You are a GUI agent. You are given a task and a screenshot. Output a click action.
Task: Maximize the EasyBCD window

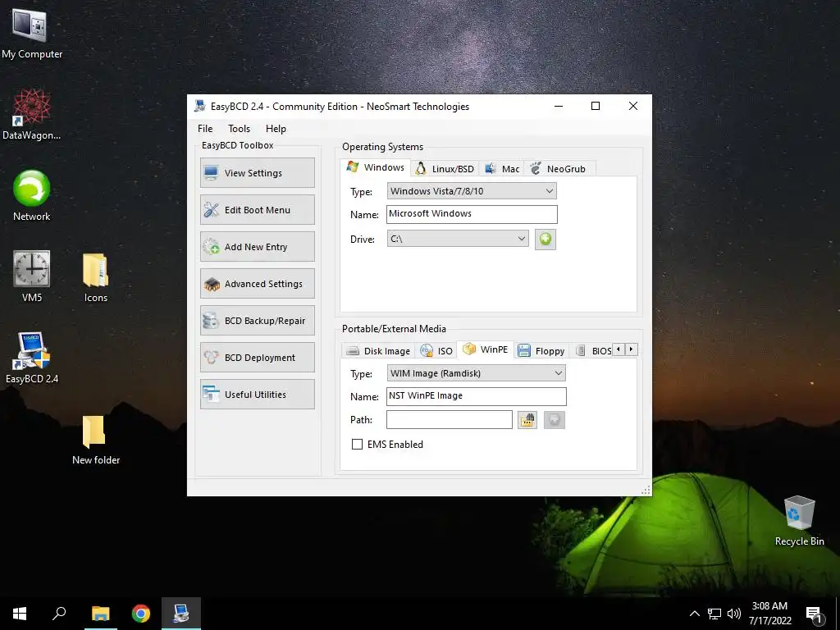pos(596,106)
